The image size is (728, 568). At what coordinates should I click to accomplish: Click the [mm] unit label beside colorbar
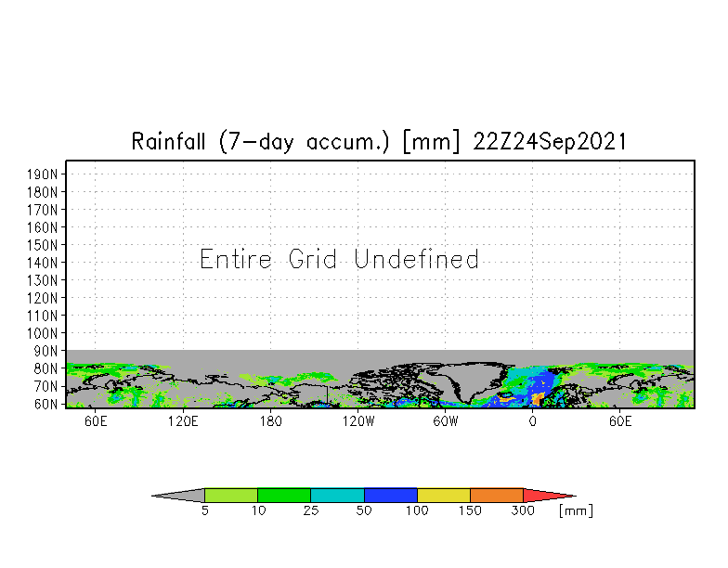(576, 510)
